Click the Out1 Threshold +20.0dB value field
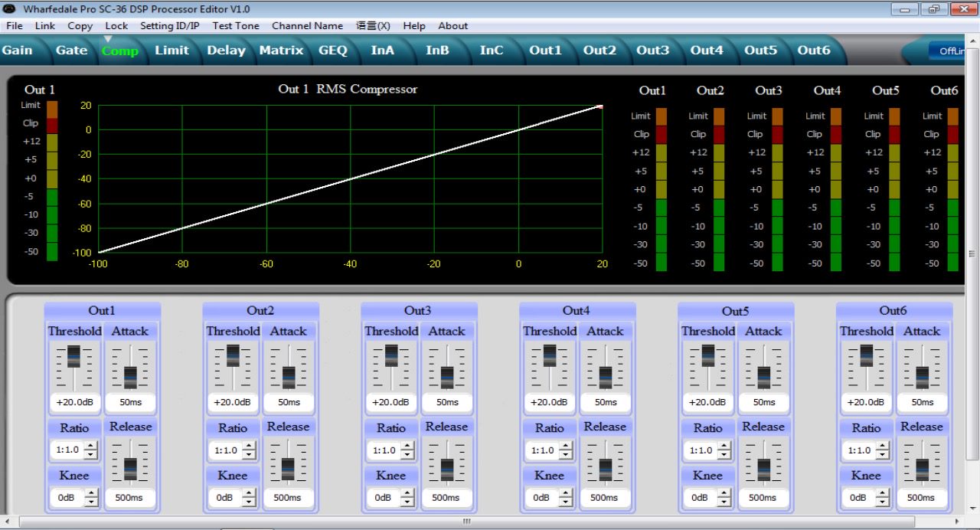This screenshot has height=530, width=980. pyautogui.click(x=73, y=402)
